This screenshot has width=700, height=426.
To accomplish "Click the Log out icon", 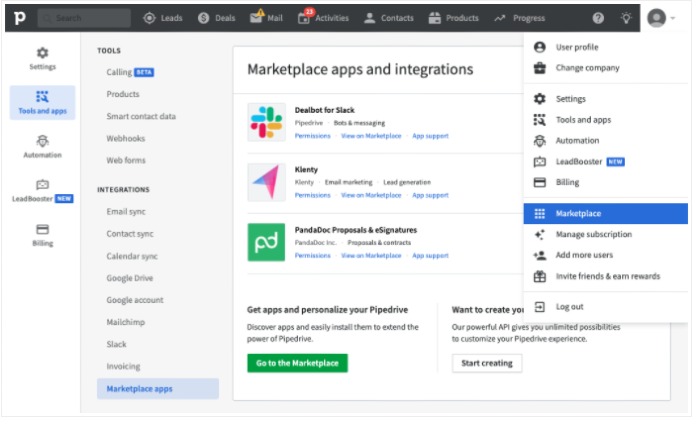I will (539, 307).
